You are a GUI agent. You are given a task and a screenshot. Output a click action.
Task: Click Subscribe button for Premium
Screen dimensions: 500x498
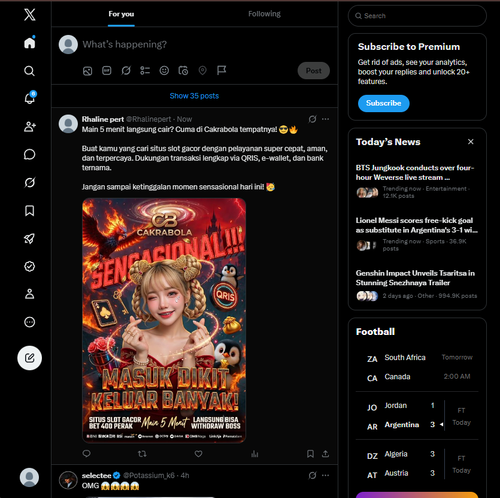(x=384, y=103)
